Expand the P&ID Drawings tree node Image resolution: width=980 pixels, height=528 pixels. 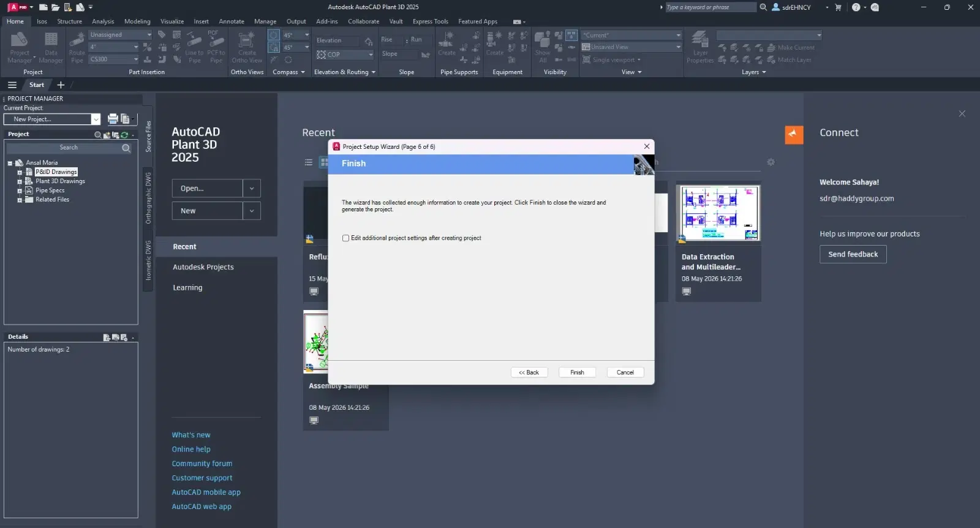point(20,173)
